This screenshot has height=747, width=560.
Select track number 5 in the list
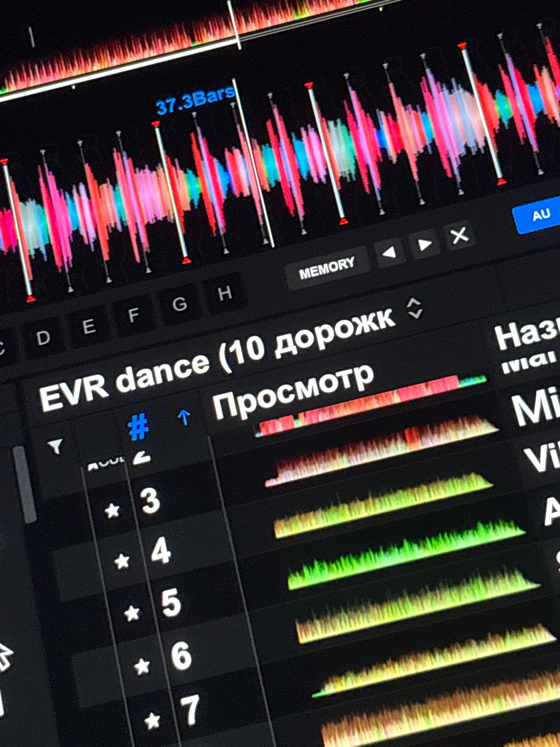pos(171,602)
